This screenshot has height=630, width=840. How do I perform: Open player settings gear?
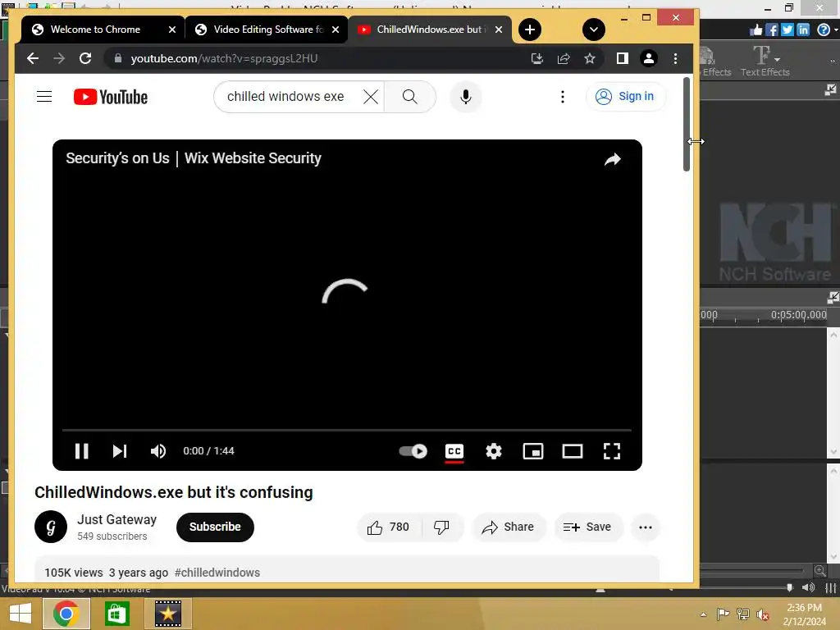point(493,451)
